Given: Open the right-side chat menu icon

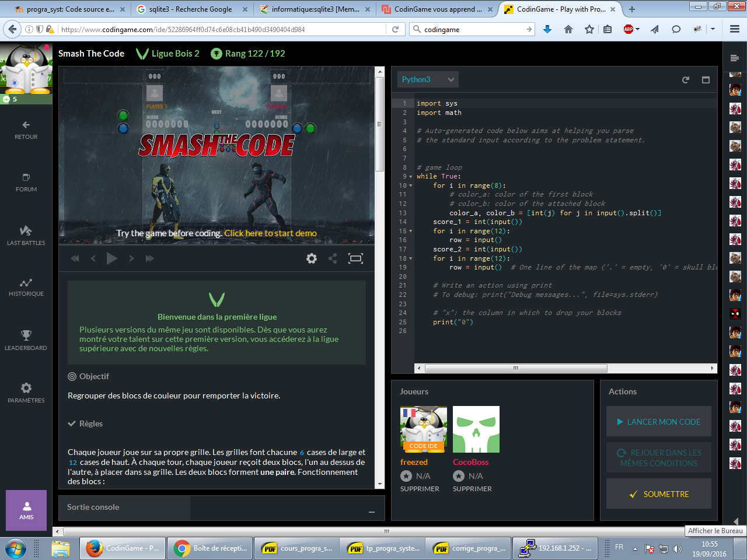Looking at the screenshot, I should click(735, 58).
